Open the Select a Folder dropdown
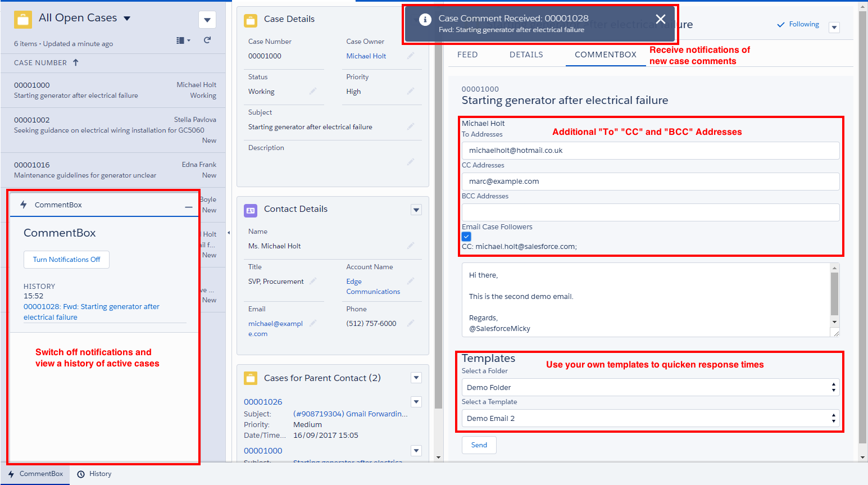Screen dimensions: 868x485 coord(650,387)
